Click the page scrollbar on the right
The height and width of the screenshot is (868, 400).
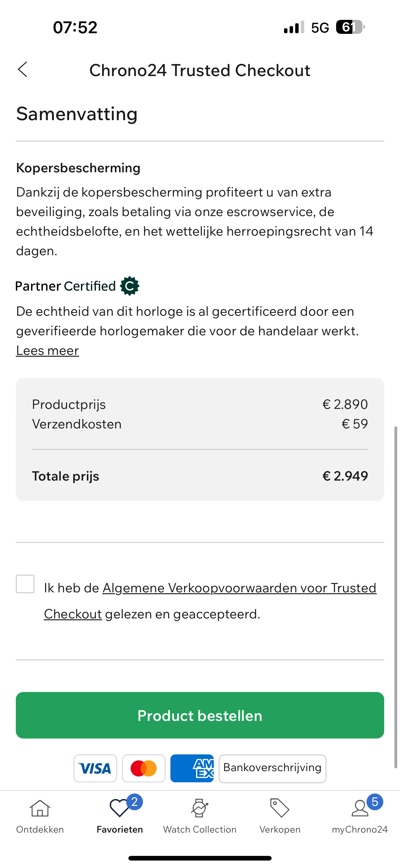pos(396,597)
